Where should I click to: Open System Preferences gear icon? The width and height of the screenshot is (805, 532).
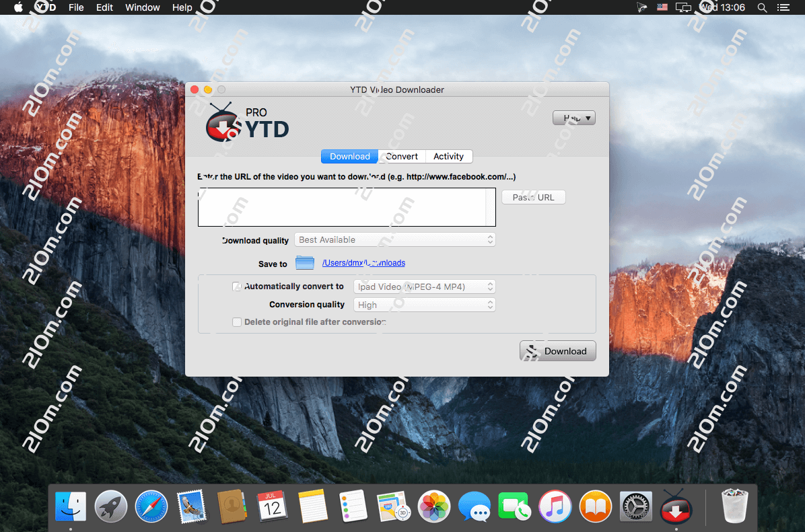[x=635, y=506]
